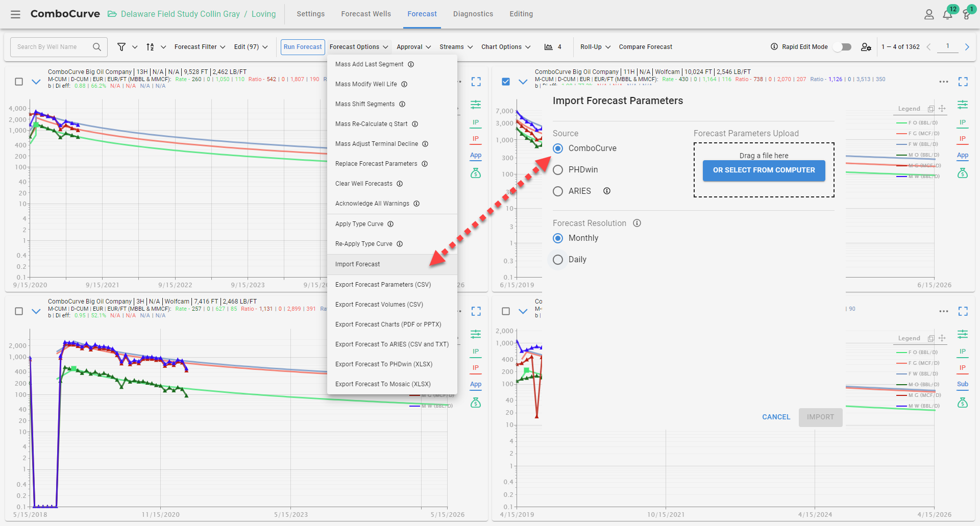Select Apply Type Curve menu item
This screenshot has height=526, width=980.
(x=392, y=224)
